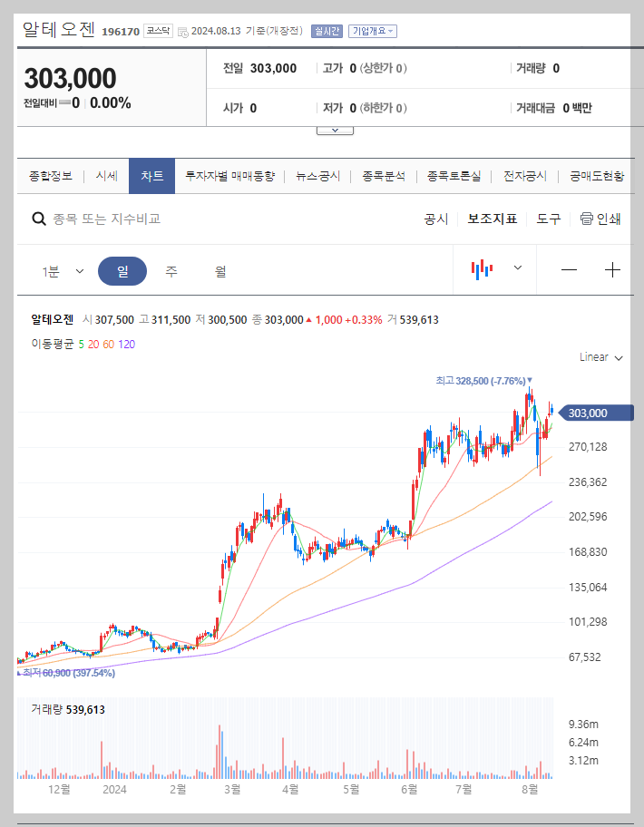Select the 일 daily chart option
Screen dimensions: 644x827
point(122,269)
